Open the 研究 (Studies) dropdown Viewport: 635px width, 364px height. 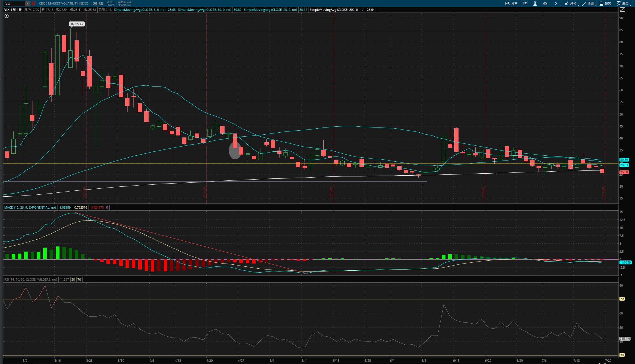[x=605, y=3]
